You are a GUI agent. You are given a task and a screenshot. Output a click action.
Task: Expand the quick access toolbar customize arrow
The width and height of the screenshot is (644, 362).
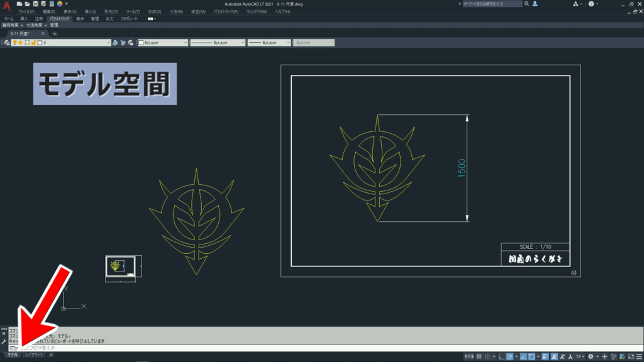point(67,4)
